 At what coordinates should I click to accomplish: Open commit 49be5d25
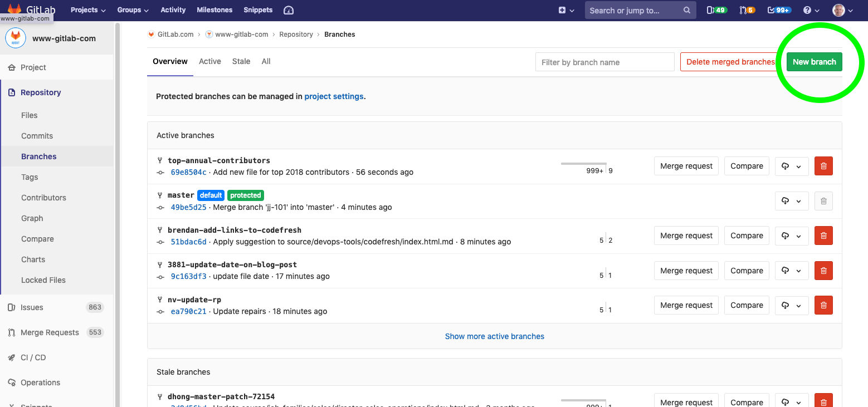pos(188,207)
